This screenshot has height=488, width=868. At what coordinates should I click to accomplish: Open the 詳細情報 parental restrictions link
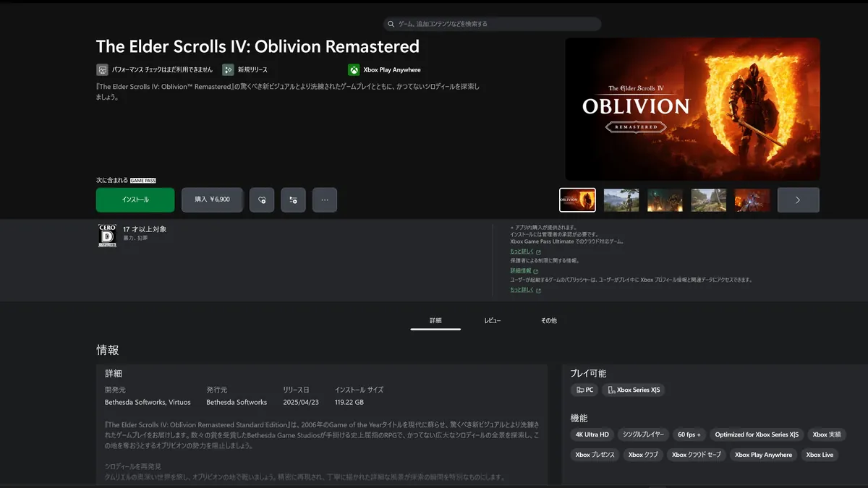click(x=524, y=271)
